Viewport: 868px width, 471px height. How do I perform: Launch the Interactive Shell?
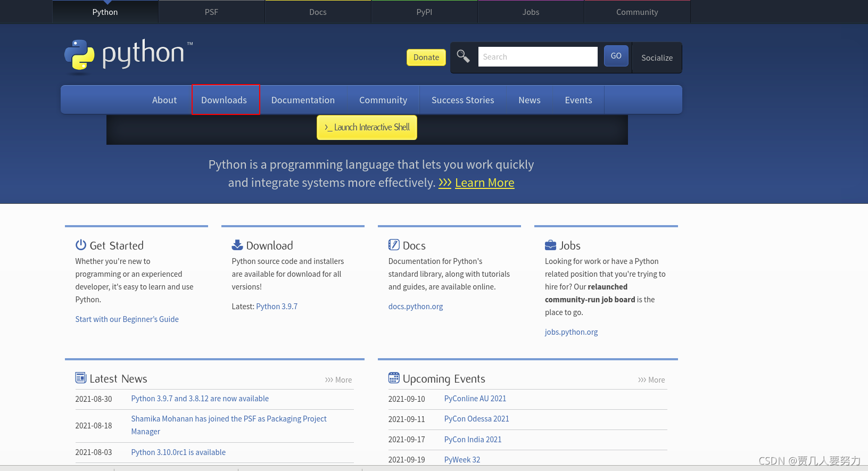(x=367, y=128)
